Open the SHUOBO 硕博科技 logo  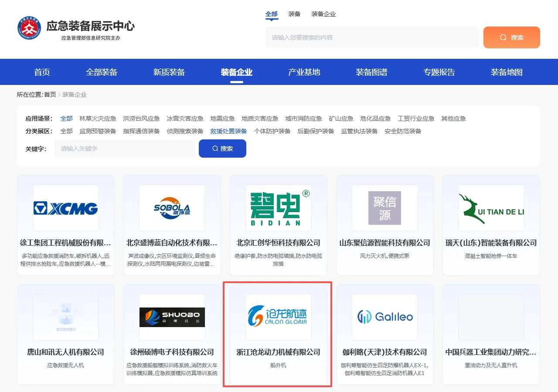[172, 318]
